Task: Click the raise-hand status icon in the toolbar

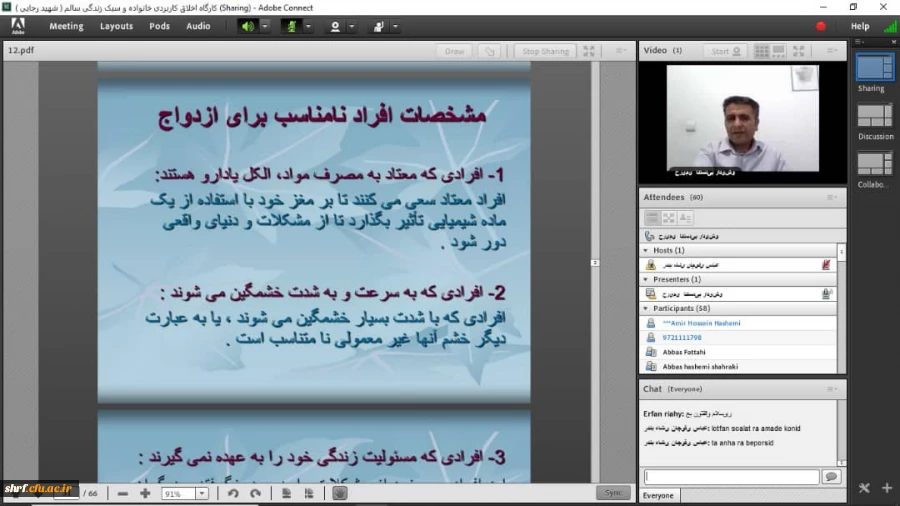Action: [x=378, y=26]
